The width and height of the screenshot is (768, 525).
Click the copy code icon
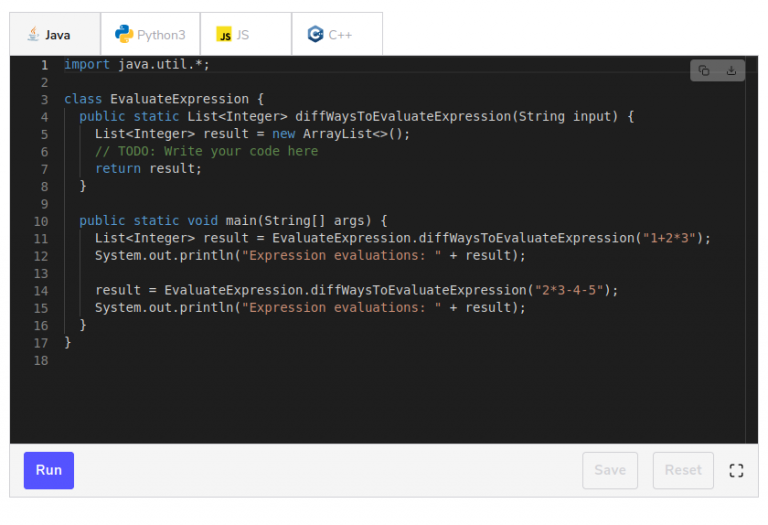(x=704, y=71)
